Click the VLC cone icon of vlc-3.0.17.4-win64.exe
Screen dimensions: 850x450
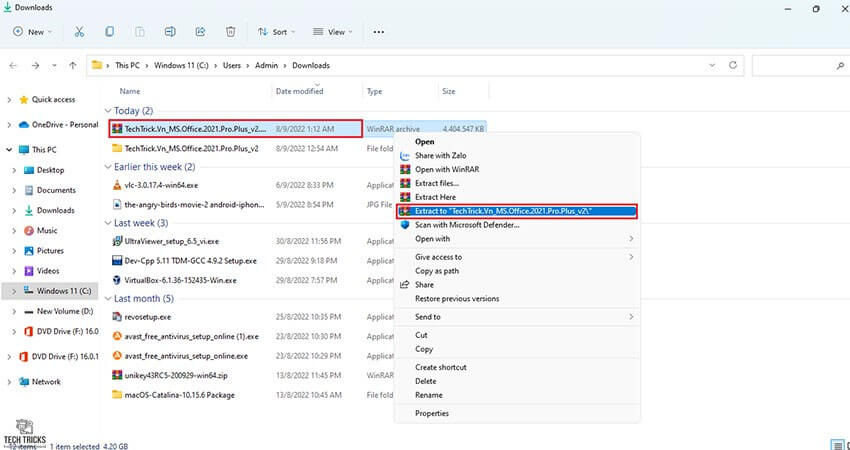(x=117, y=185)
